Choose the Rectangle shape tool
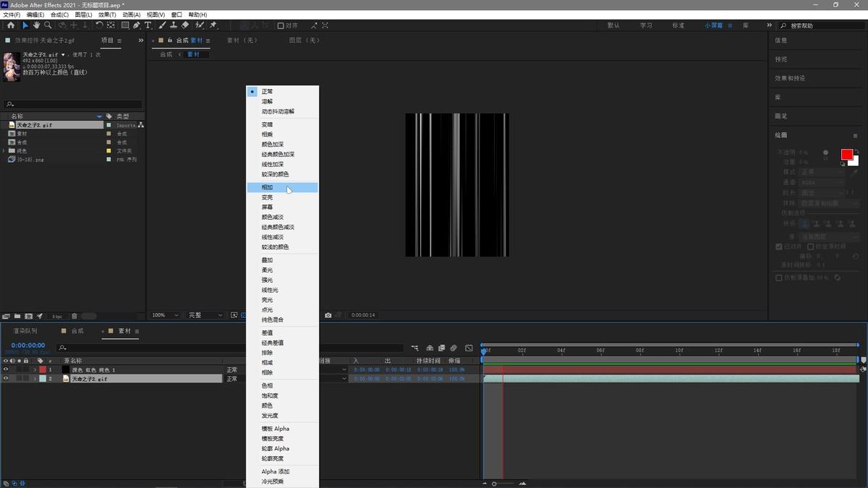868x488 pixels. tap(125, 25)
